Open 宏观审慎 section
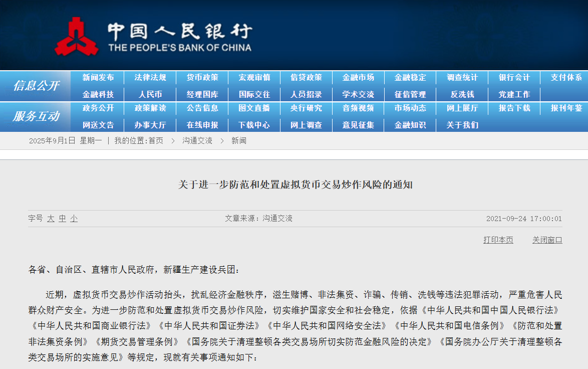588x369 pixels. 254,78
